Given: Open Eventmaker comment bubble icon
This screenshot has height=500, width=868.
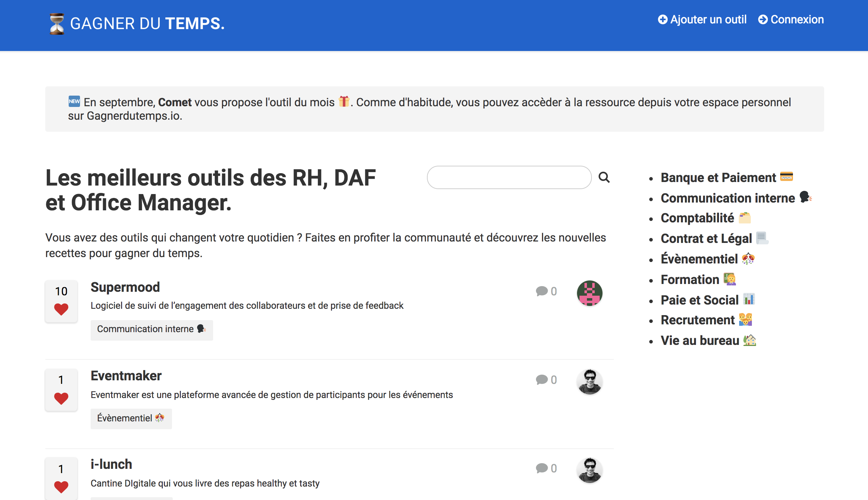Looking at the screenshot, I should [x=542, y=380].
